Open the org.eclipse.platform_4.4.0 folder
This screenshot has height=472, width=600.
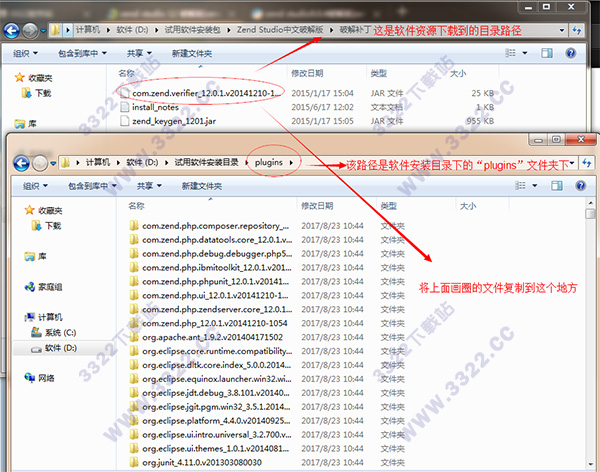[210, 421]
